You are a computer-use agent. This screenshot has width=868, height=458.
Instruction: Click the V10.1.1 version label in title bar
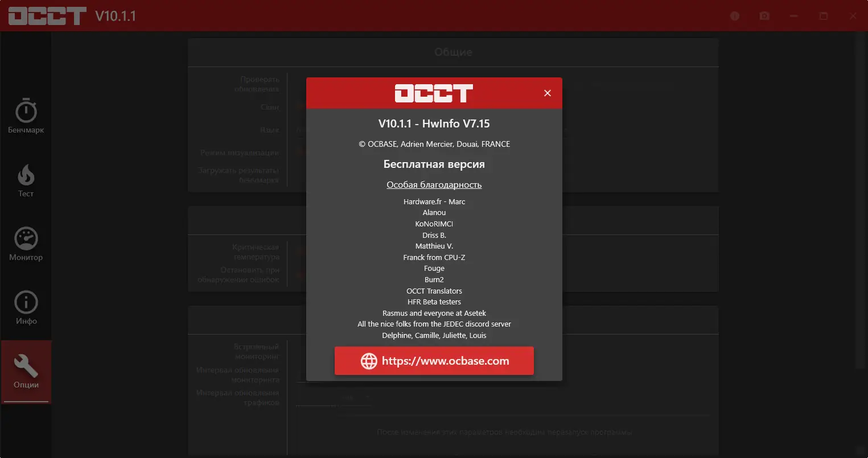(x=116, y=16)
